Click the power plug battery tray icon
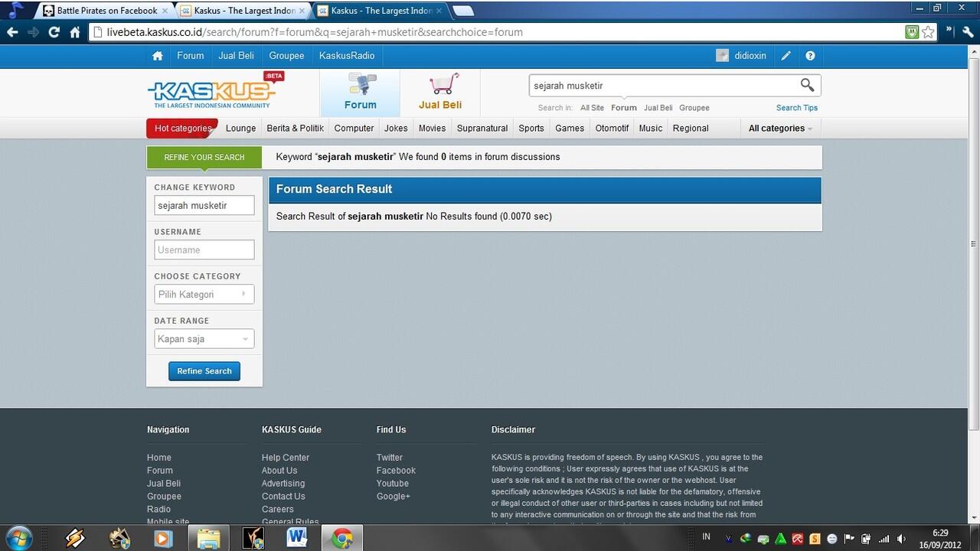 (867, 539)
